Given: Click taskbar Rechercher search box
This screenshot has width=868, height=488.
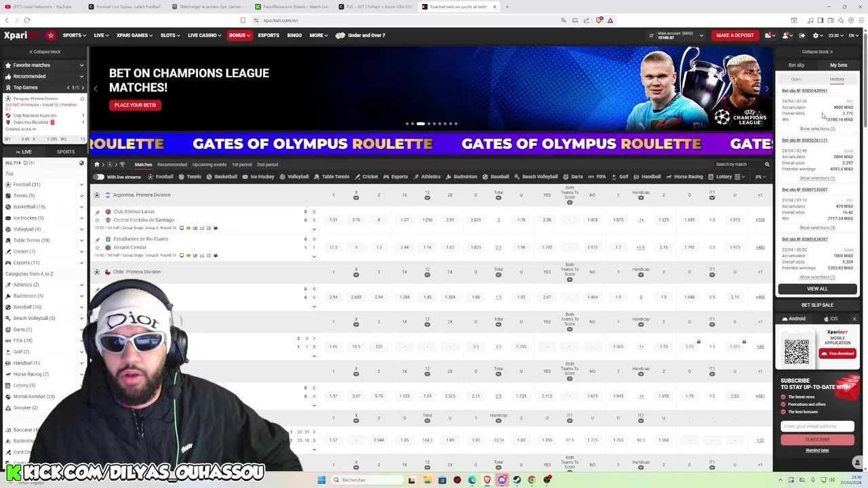Looking at the screenshot, I should [x=366, y=480].
